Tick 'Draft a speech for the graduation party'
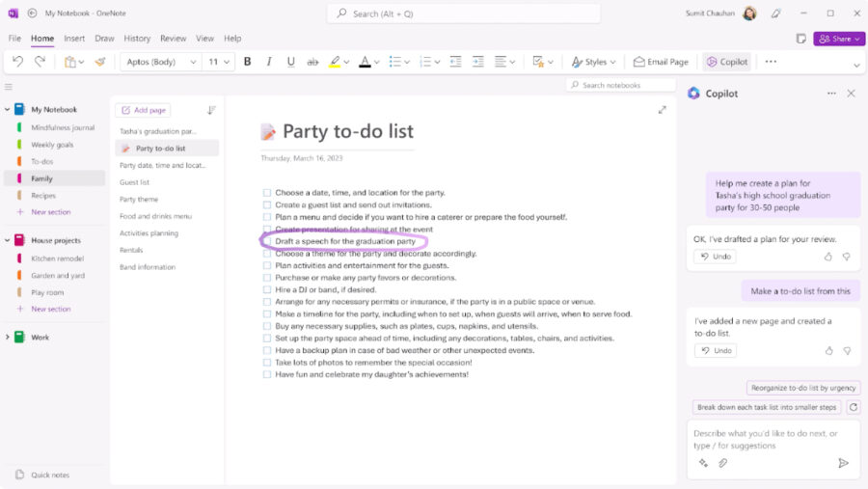This screenshot has width=868, height=489. (267, 241)
